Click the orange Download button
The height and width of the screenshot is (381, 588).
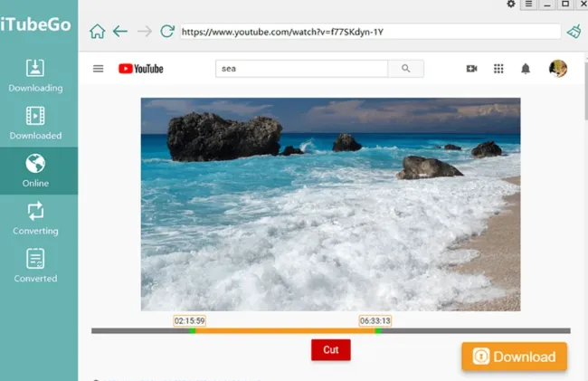[514, 357]
